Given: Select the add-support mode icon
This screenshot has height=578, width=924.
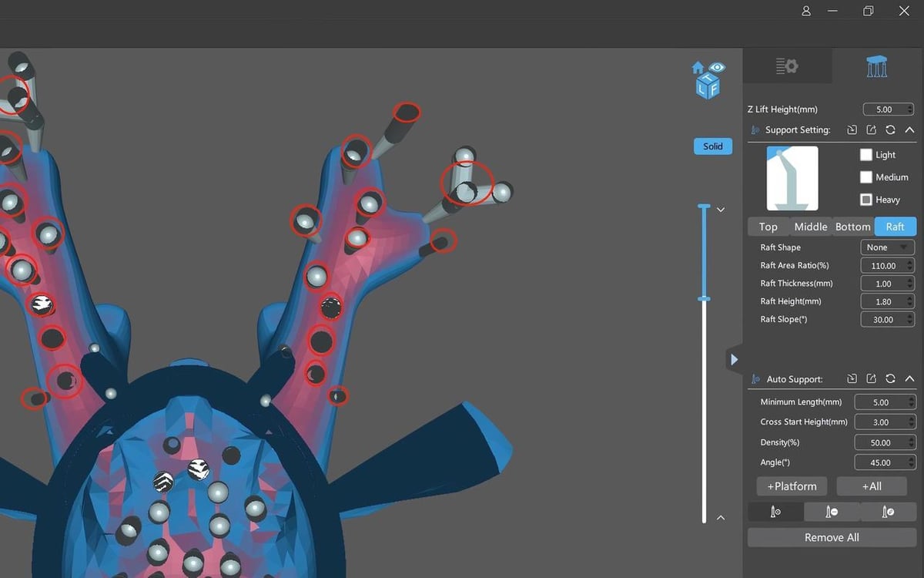Looking at the screenshot, I should coord(775,511).
